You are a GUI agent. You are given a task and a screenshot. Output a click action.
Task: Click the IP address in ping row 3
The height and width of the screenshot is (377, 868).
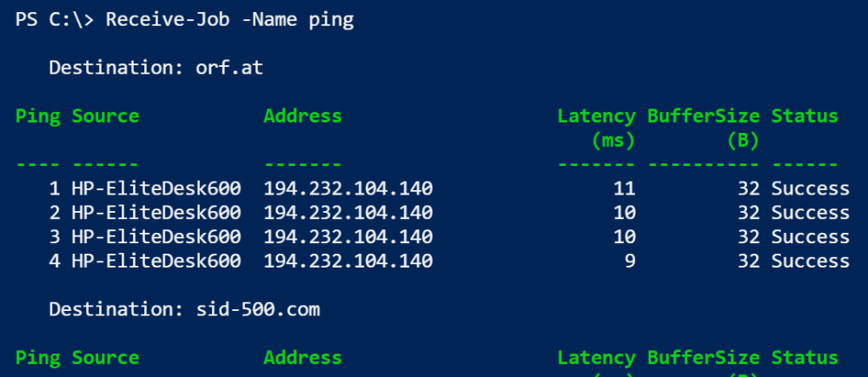pyautogui.click(x=348, y=236)
